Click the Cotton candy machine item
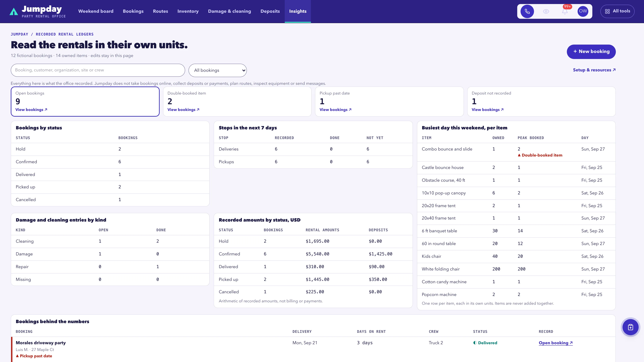The width and height of the screenshot is (644, 362). pyautogui.click(x=444, y=282)
